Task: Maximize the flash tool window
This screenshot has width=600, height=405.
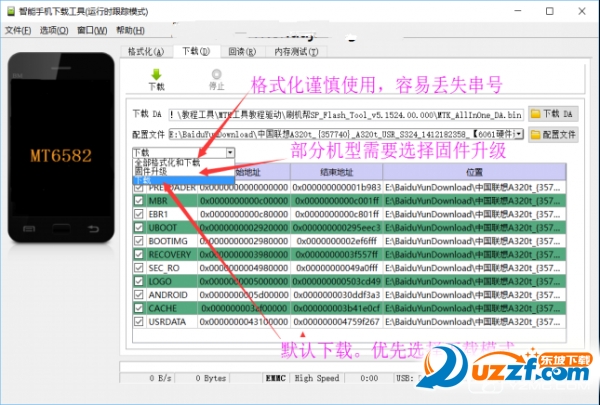Action: pyautogui.click(x=549, y=11)
